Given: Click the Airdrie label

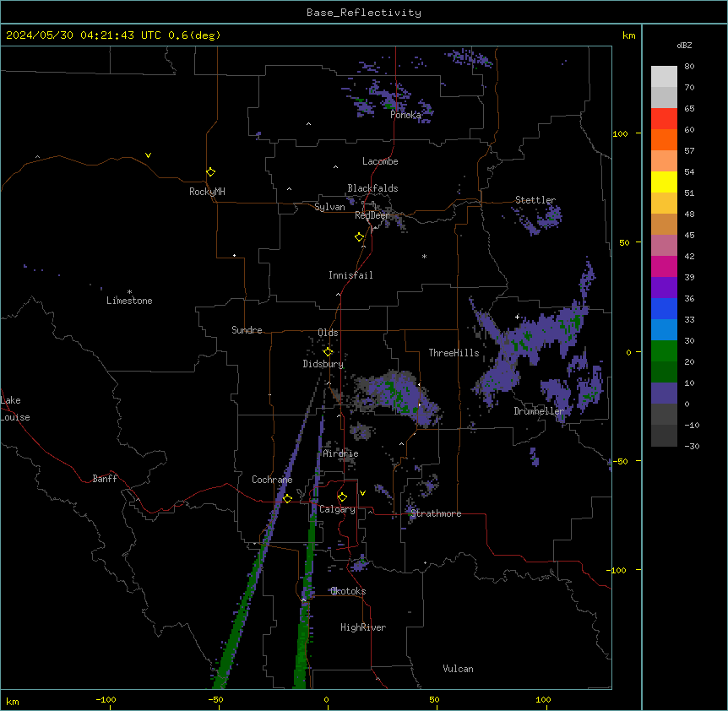Looking at the screenshot, I should [341, 453].
